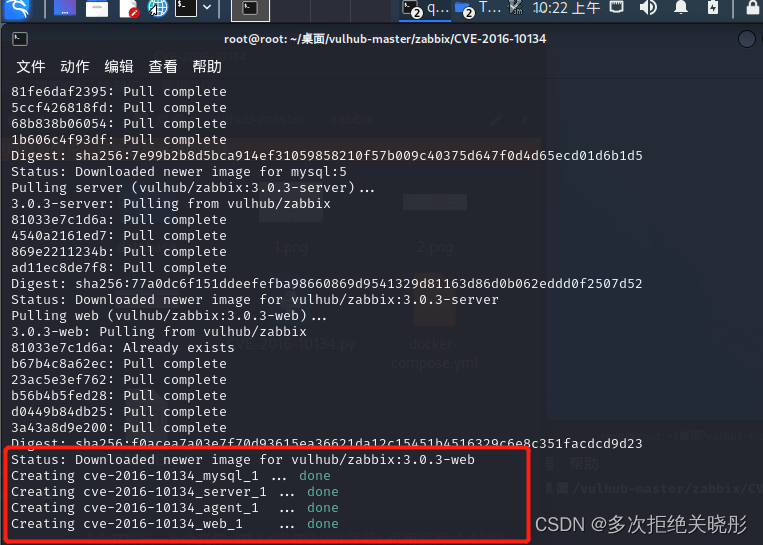Click the line '81033e7c1d6a: Already exists'
Viewport: 763px width, 545px height.
(123, 347)
